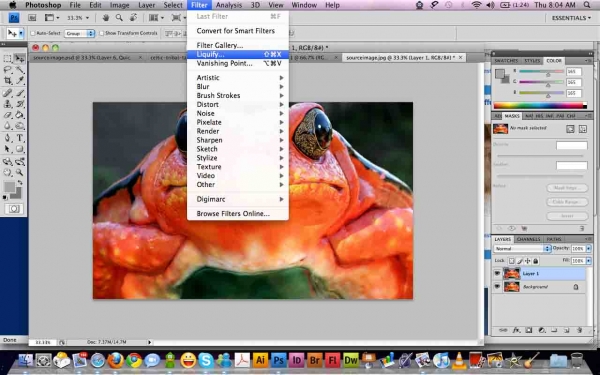Swap foreground and background colors
600x375 pixels.
click(x=20, y=183)
